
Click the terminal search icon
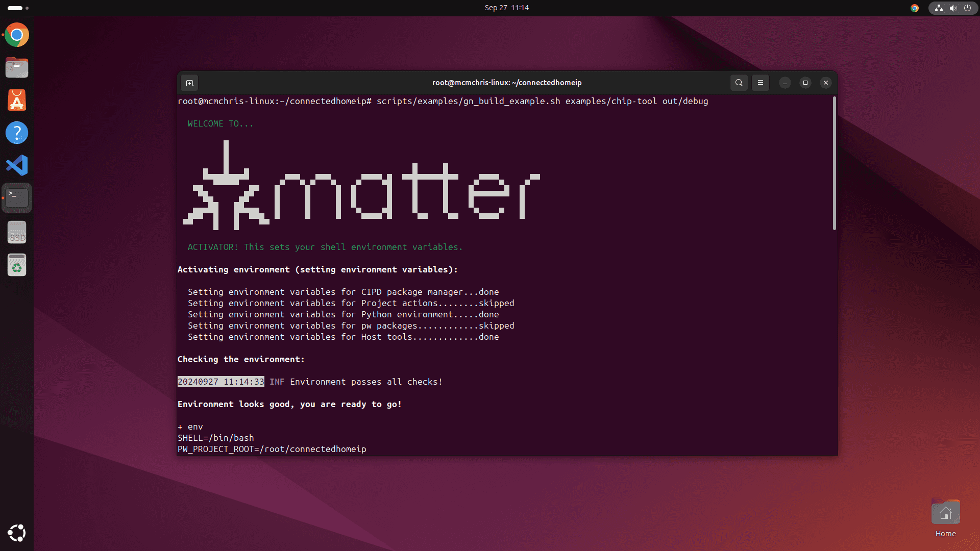pyautogui.click(x=739, y=83)
